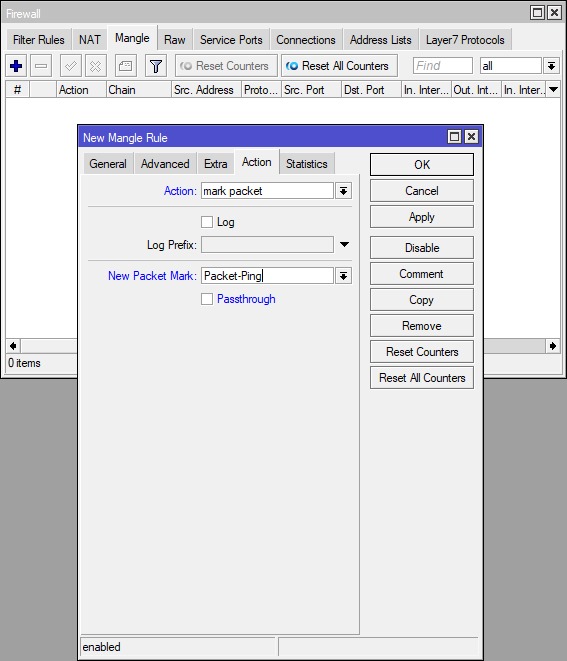This screenshot has height=661, width=567.
Task: Click Reset All Counters button in the dialog
Action: [x=422, y=378]
